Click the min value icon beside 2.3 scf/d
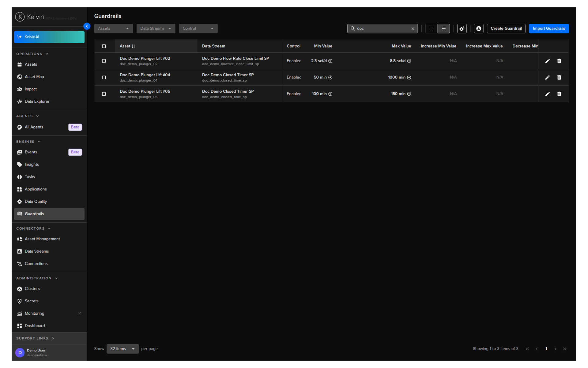 (x=330, y=61)
